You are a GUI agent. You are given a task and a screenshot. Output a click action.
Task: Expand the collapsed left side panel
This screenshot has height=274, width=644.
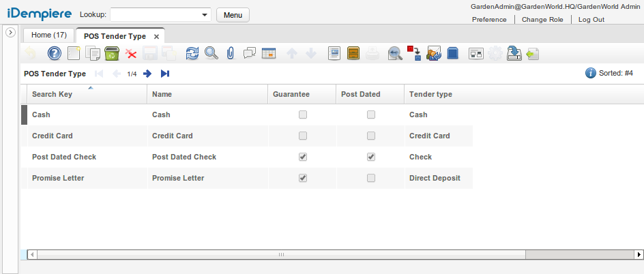point(10,33)
